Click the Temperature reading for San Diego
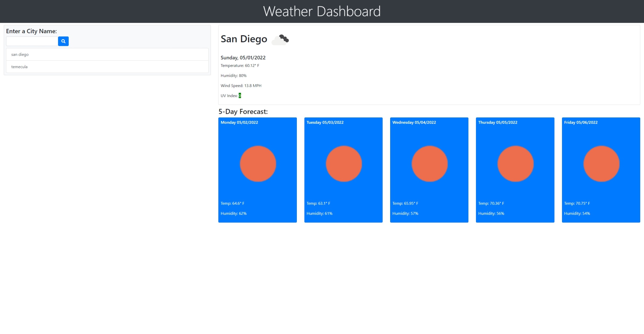This screenshot has height=334, width=644. [x=240, y=65]
